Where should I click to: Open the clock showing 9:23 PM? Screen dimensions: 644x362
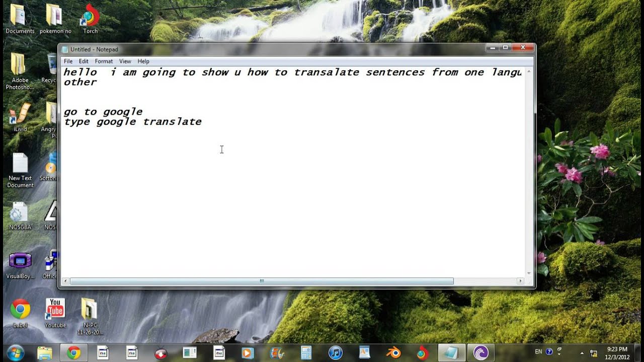pyautogui.click(x=617, y=353)
